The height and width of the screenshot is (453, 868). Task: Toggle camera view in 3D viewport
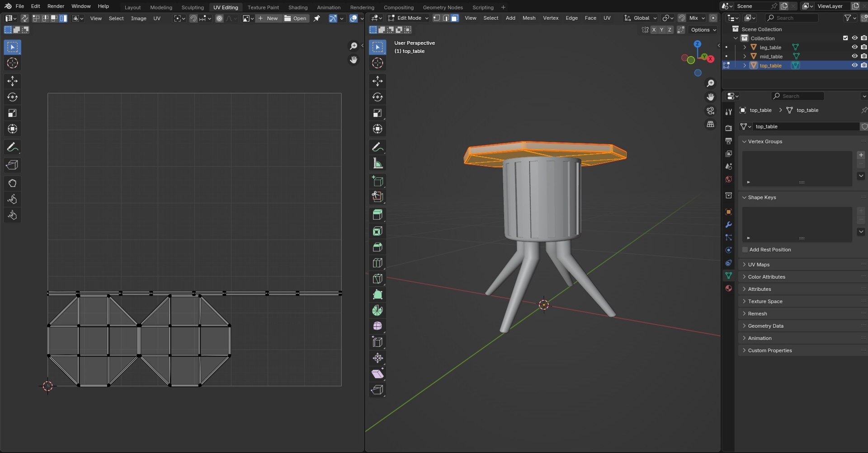pos(711,111)
